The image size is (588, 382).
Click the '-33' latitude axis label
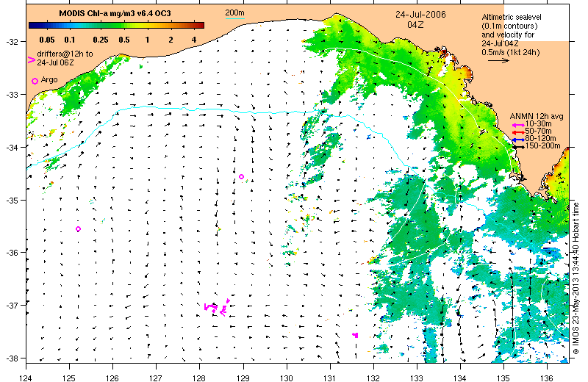(11, 95)
